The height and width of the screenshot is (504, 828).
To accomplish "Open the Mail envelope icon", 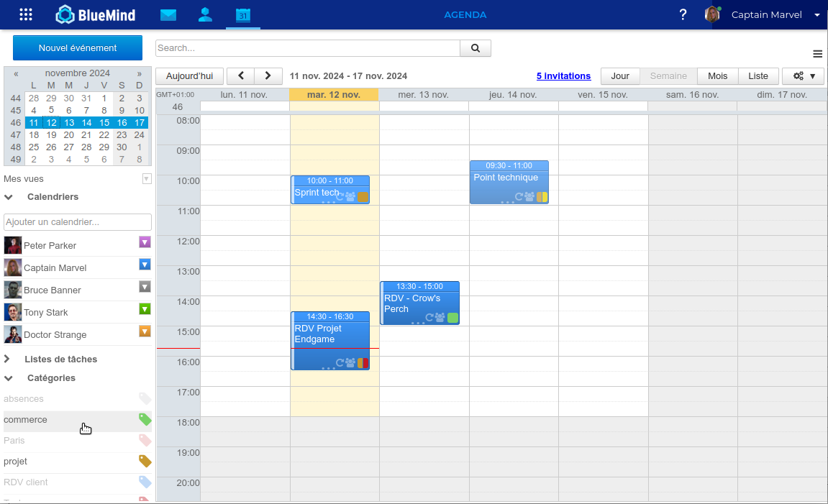I will pos(168,14).
